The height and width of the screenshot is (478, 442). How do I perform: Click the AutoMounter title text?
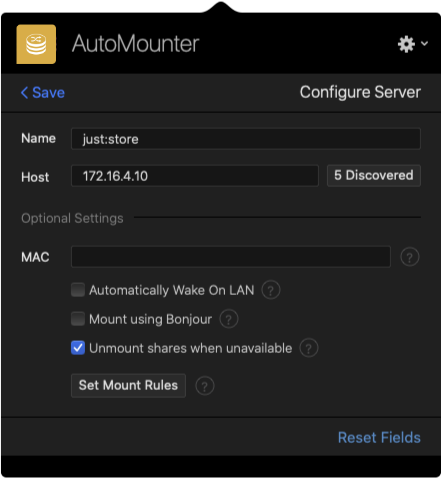point(136,44)
